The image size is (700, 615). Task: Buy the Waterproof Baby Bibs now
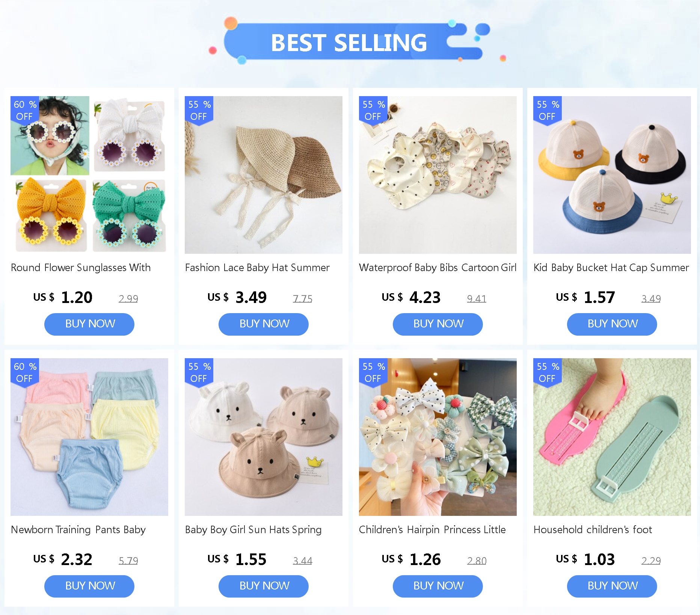pyautogui.click(x=438, y=324)
